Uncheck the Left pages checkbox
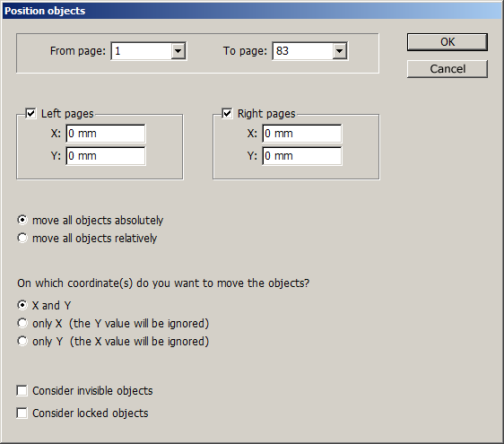Viewport: 504px width, 444px height. (x=30, y=114)
